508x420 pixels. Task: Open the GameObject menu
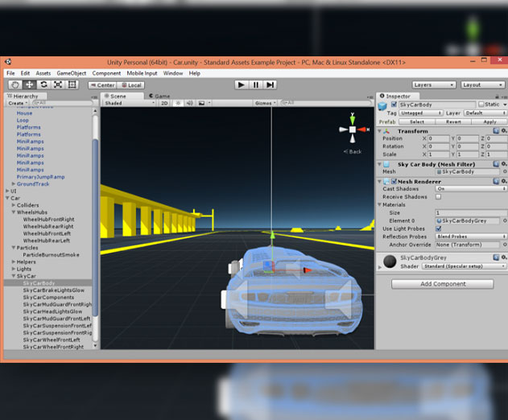coord(72,73)
